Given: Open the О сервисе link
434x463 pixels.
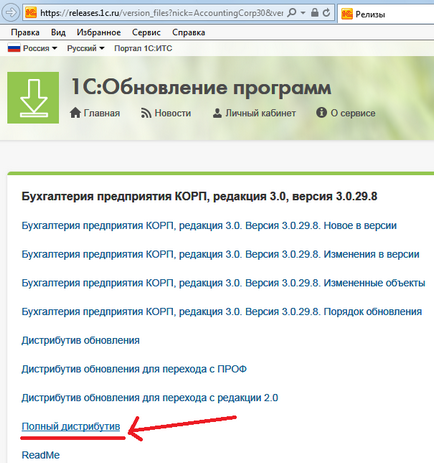Looking at the screenshot, I should pos(353,113).
